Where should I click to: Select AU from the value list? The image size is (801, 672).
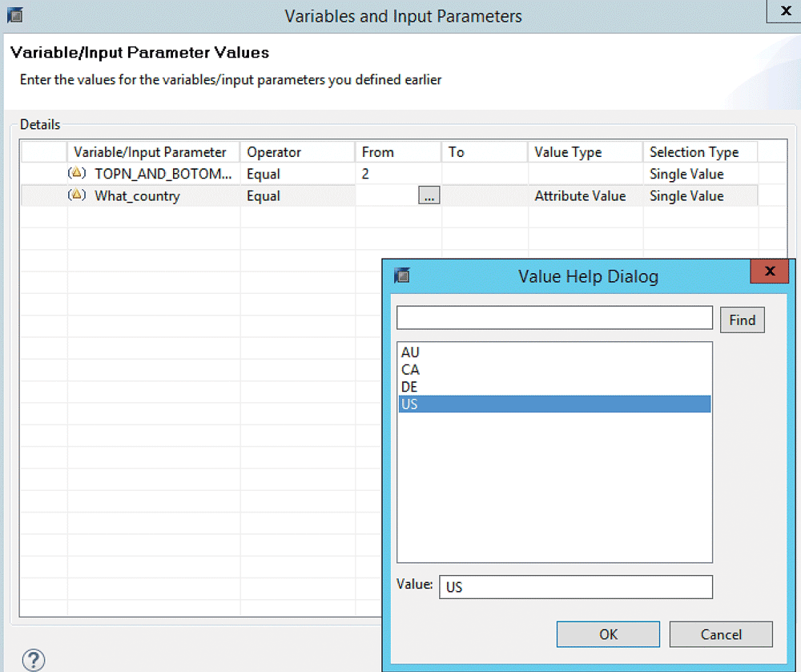click(x=410, y=352)
